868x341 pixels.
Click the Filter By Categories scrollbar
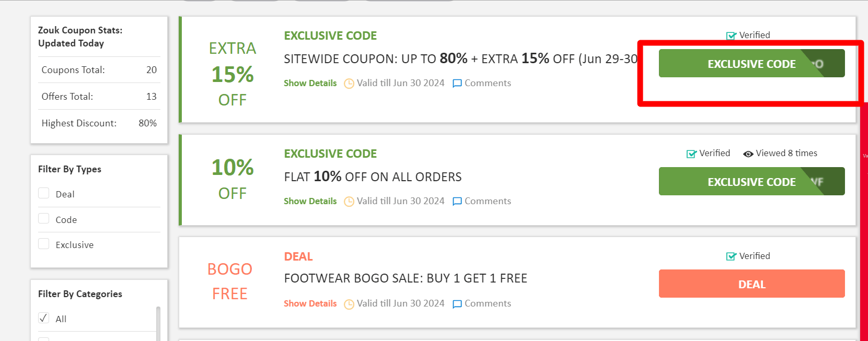point(158,324)
